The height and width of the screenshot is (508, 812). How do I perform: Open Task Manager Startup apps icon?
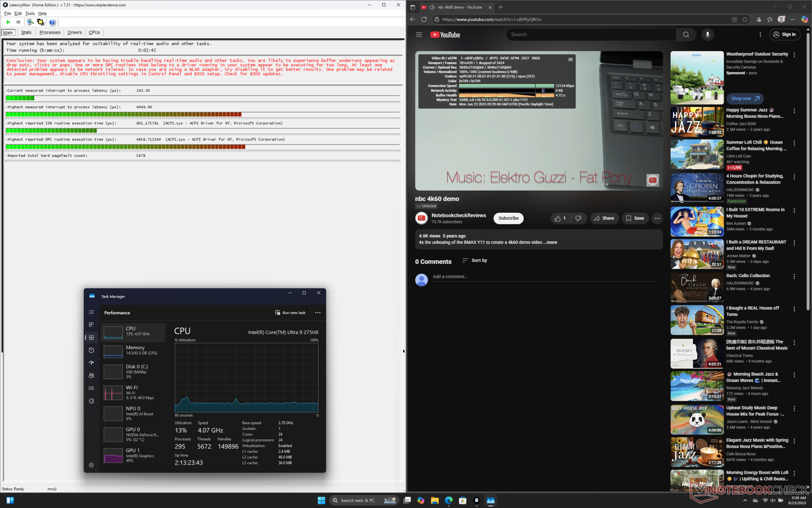click(91, 363)
